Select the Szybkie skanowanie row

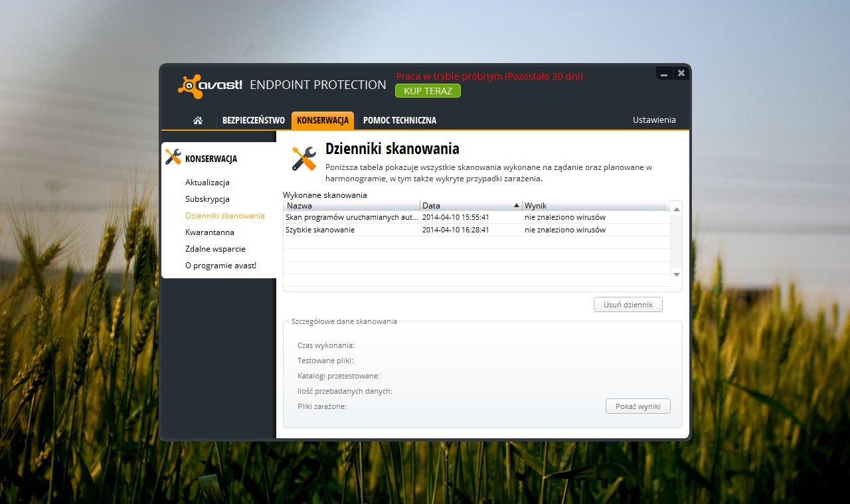(476, 230)
